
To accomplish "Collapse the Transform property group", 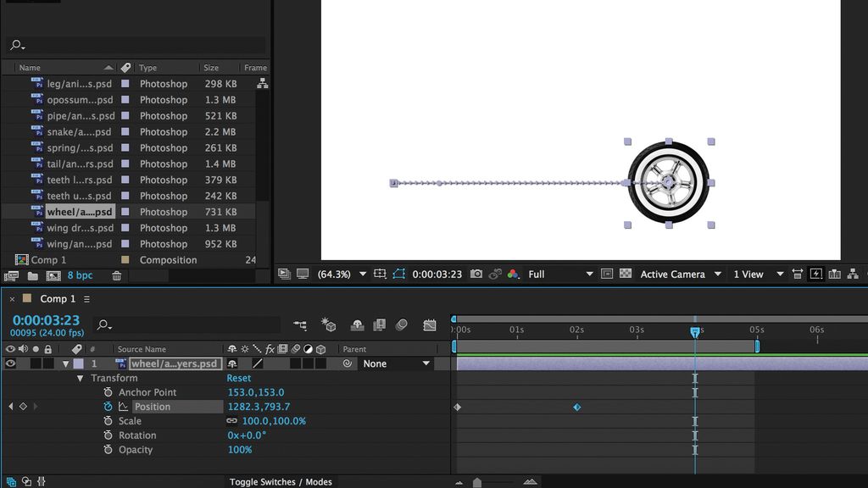I will (x=81, y=377).
